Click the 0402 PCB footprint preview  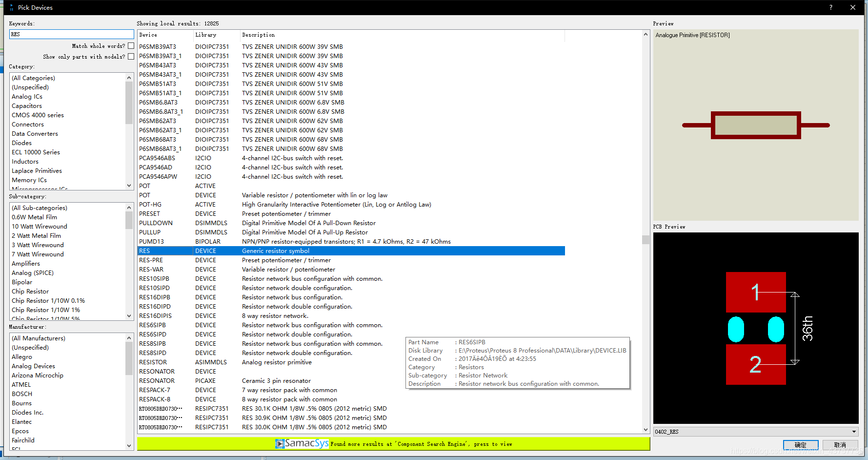point(756,328)
